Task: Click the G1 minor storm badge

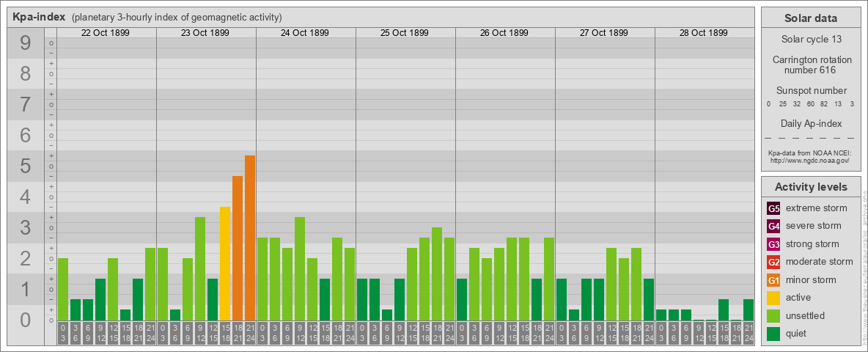Action: tap(773, 280)
